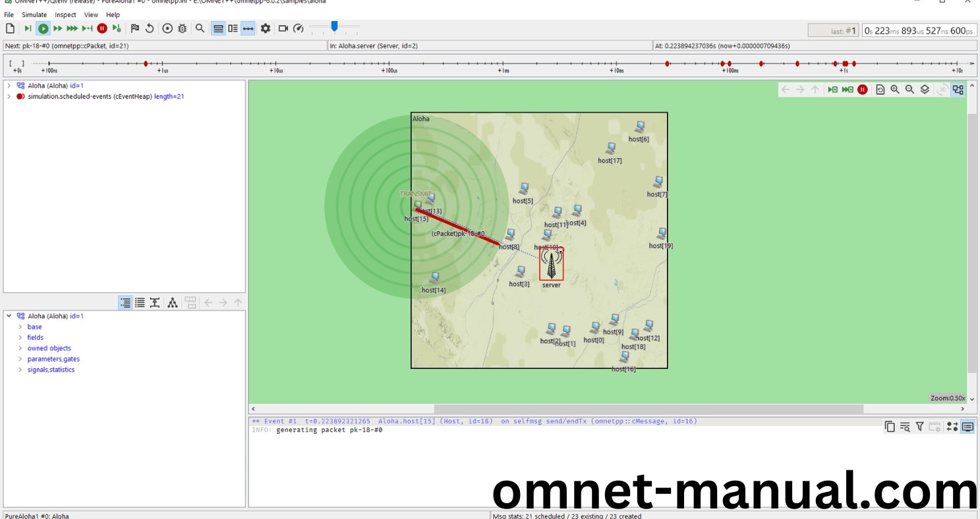
Task: Click the horizontal scrollbar under the network canvas
Action: coord(648,409)
